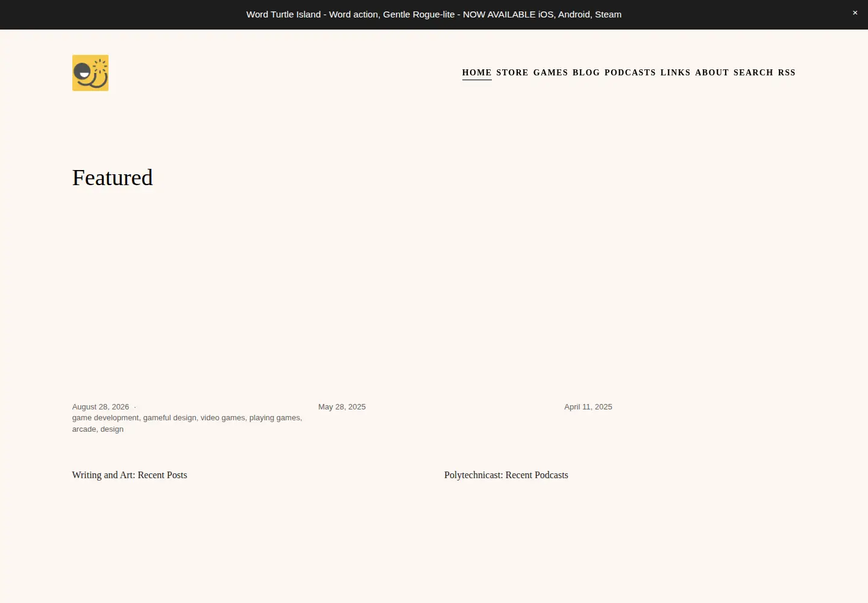Dismiss the announcement banner with the X
Screen dimensions: 868x603
coord(855,13)
